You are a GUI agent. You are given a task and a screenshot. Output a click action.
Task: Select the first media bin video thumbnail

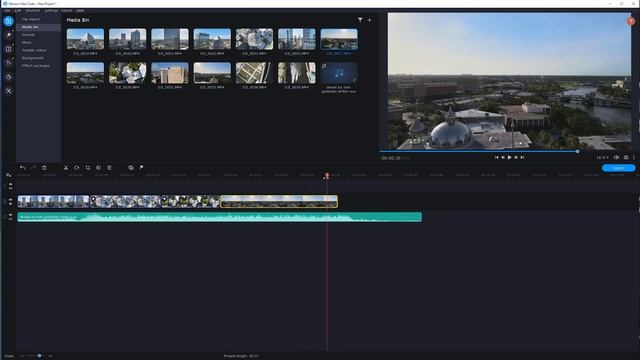[85, 39]
